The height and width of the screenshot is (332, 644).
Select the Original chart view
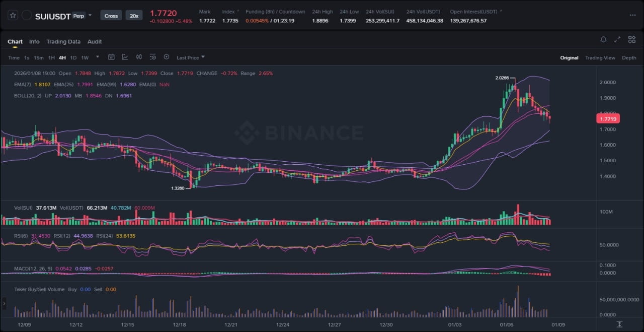point(569,58)
